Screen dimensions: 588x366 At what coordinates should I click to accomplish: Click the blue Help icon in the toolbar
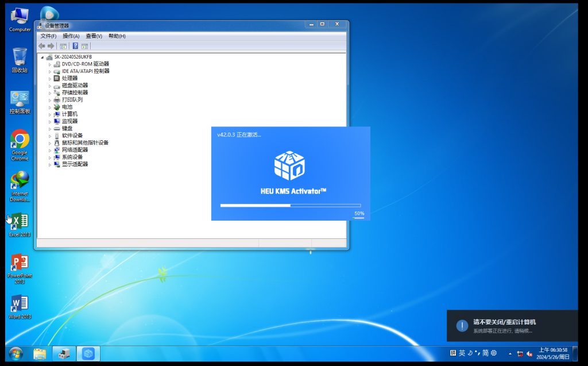[75, 46]
